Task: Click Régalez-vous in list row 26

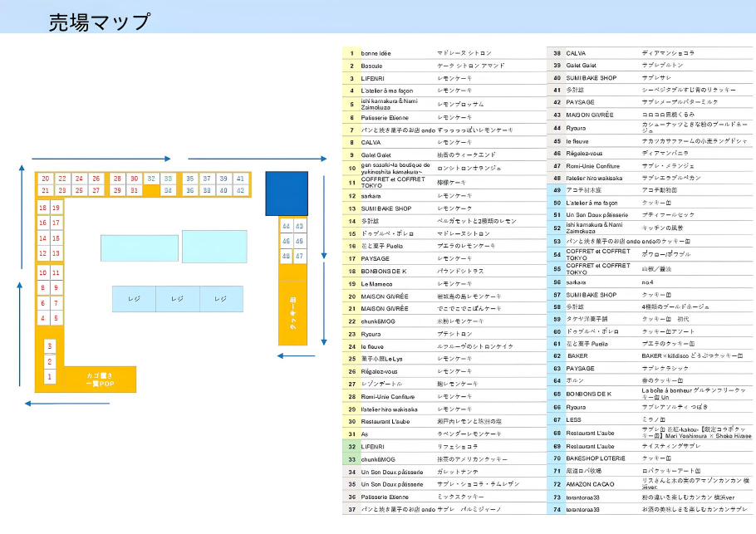Action: [380, 371]
